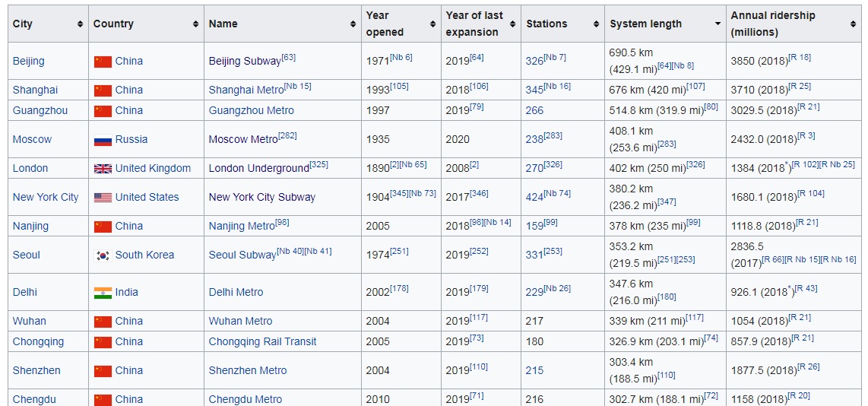
Task: Select Chongqing stations value 180
Action: [x=534, y=341]
